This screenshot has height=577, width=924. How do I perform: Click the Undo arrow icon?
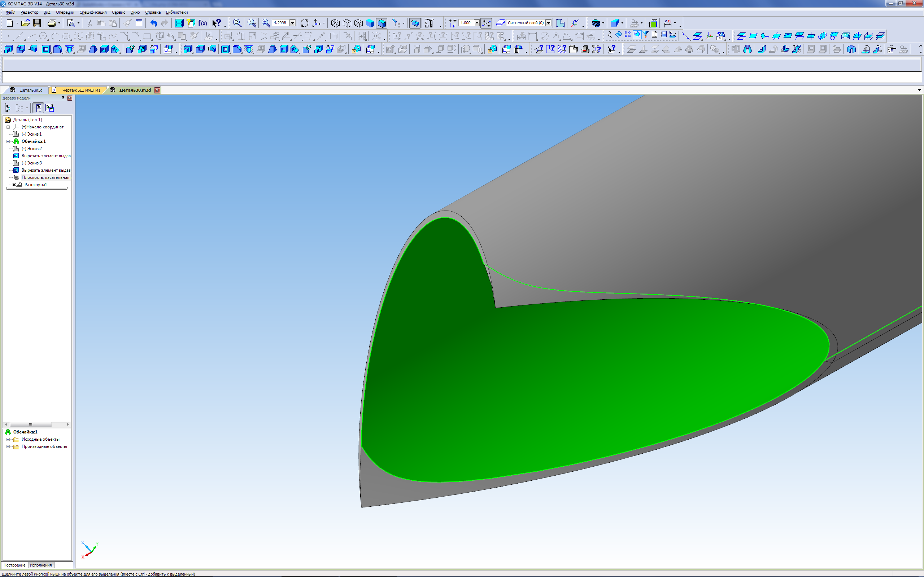153,23
